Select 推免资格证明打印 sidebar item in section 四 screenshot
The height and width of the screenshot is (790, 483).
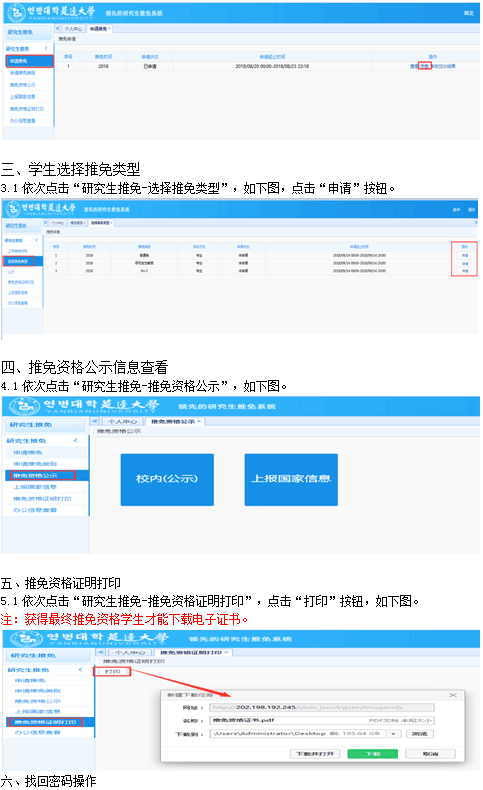(x=42, y=498)
